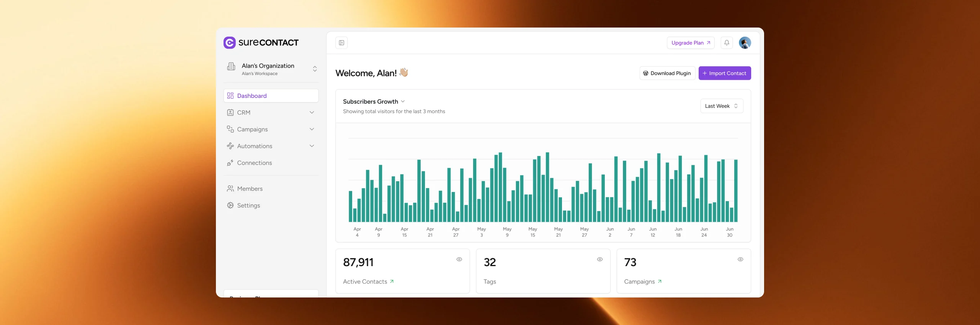Click the Connections plug icon
Image resolution: width=980 pixels, height=325 pixels.
tap(230, 163)
